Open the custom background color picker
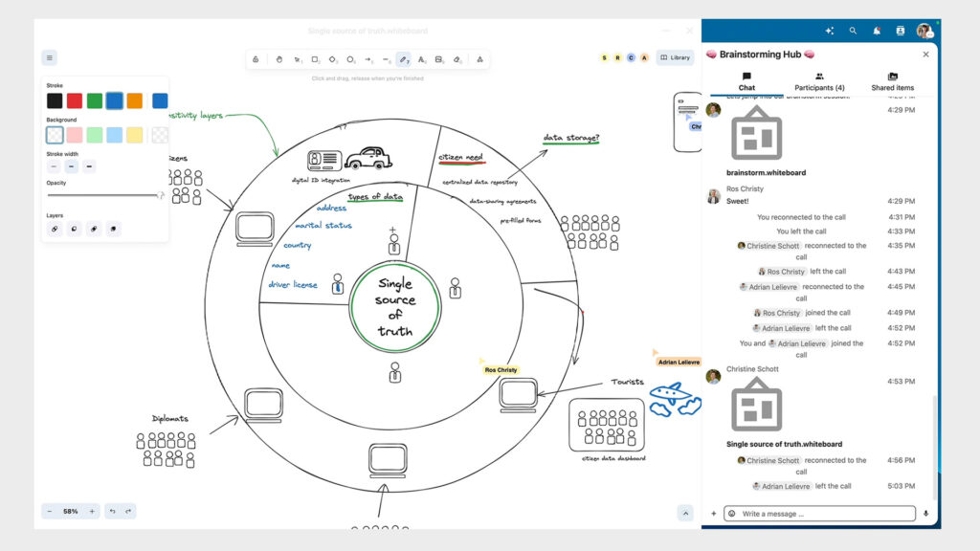The height and width of the screenshot is (551, 980). [160, 135]
